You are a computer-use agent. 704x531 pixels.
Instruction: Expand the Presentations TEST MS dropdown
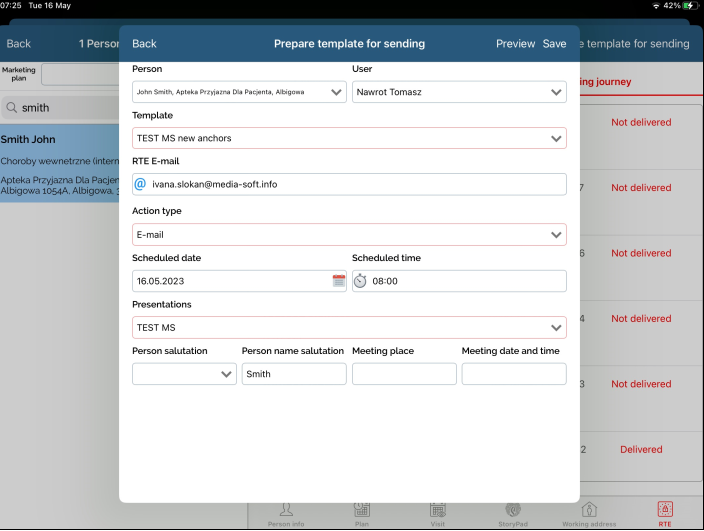tap(349, 328)
